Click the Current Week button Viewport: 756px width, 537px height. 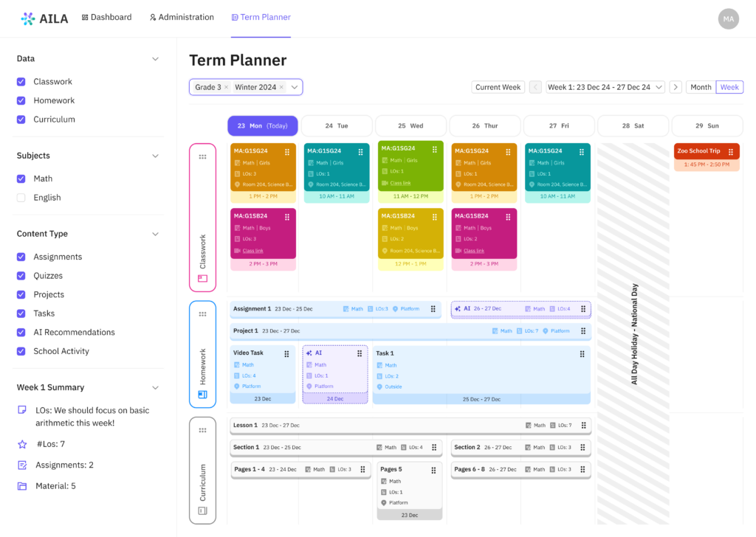(x=498, y=86)
